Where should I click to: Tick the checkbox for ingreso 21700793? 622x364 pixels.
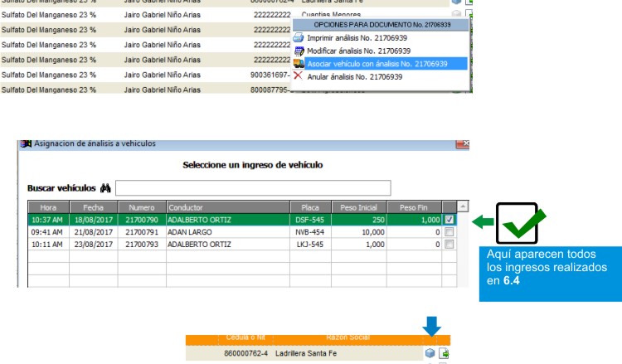[x=449, y=245]
